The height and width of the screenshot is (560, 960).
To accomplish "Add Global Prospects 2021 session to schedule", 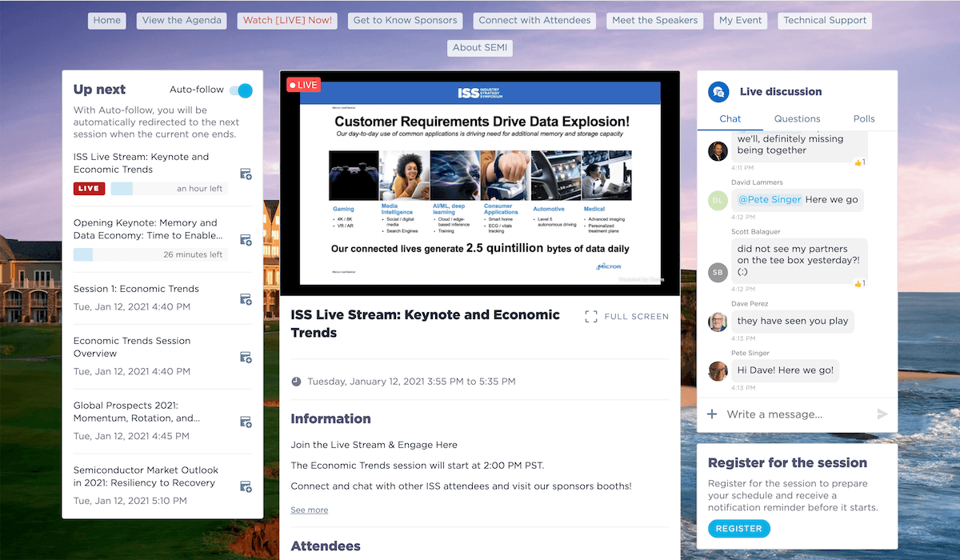I will pos(246,422).
